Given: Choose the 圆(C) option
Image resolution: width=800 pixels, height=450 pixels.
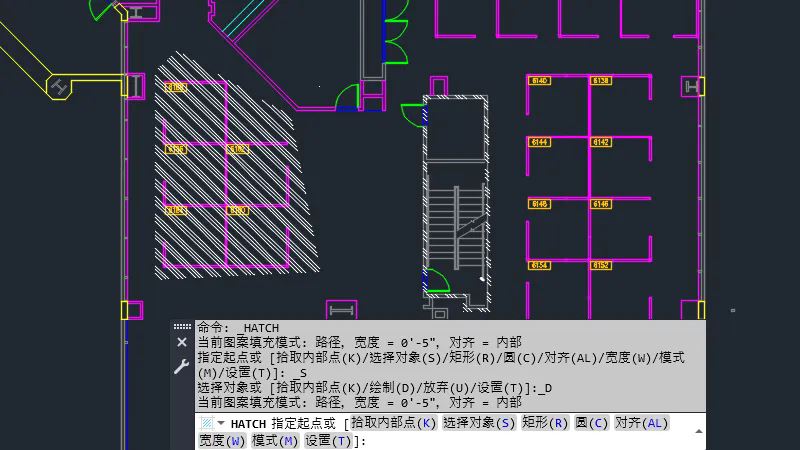Looking at the screenshot, I should pos(592,423).
